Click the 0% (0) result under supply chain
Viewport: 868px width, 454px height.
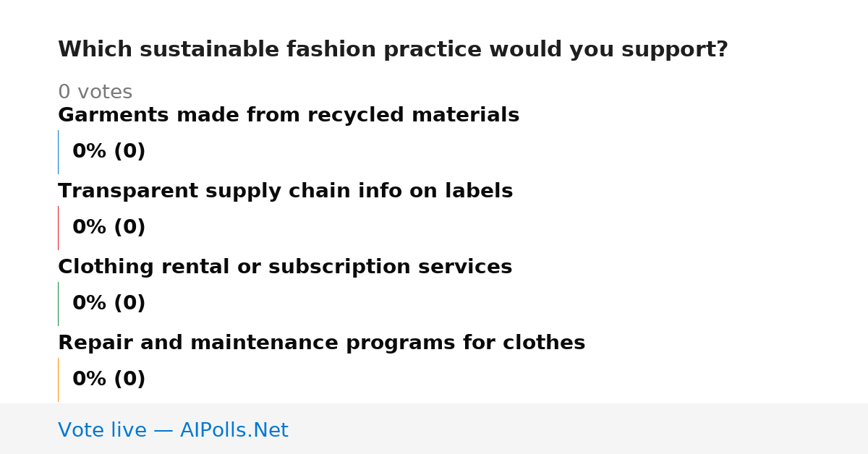[109, 228]
